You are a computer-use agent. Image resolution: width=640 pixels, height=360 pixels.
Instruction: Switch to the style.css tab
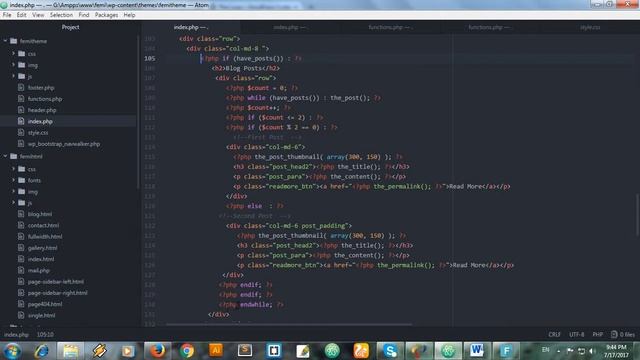coord(590,27)
